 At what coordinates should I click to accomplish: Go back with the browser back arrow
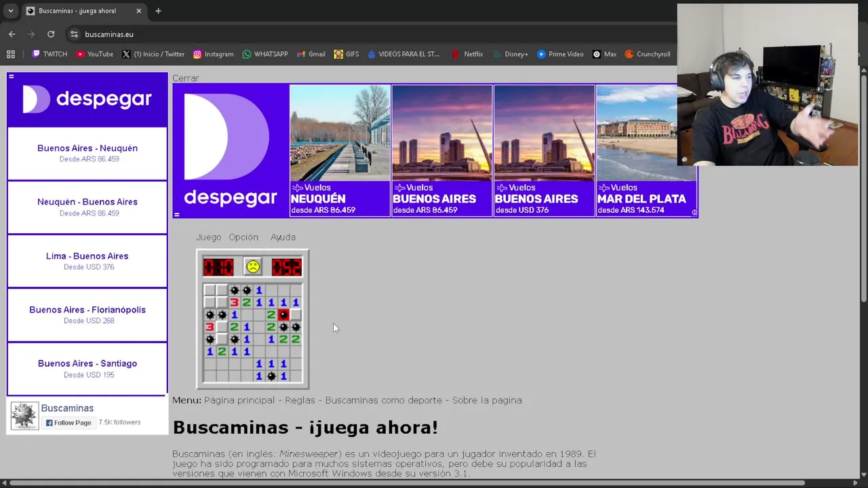coord(12,34)
